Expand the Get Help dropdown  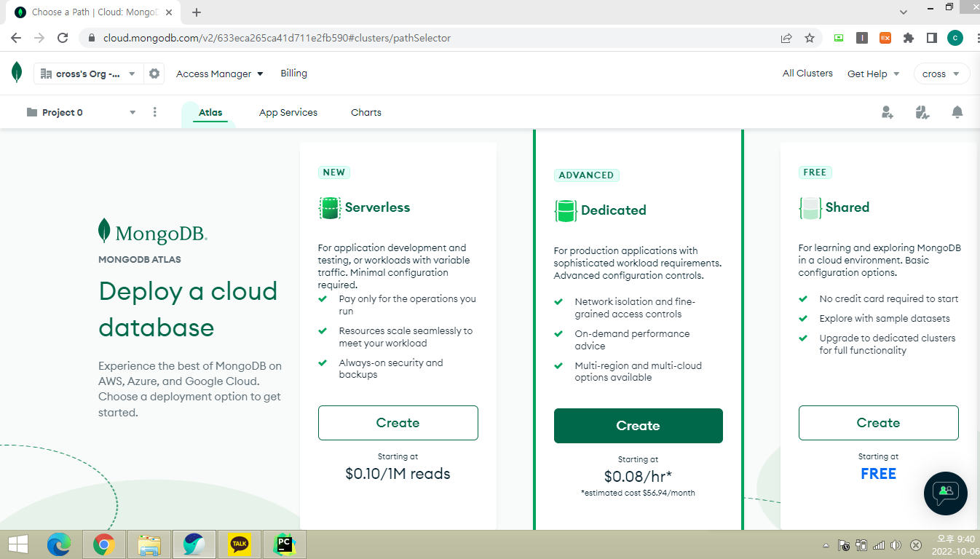point(874,74)
